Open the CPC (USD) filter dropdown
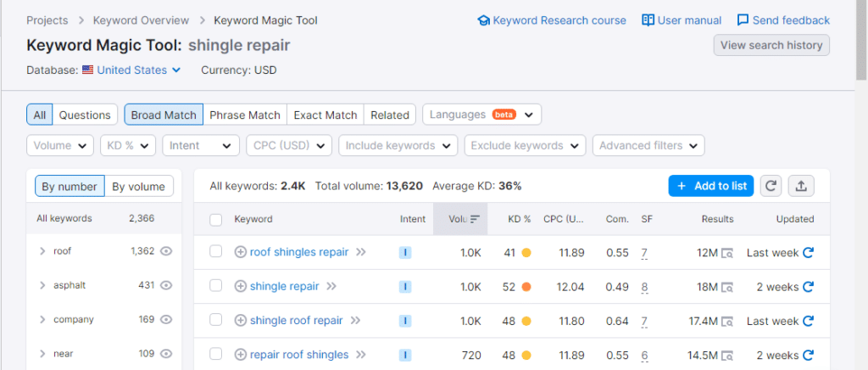The image size is (868, 370). (289, 146)
